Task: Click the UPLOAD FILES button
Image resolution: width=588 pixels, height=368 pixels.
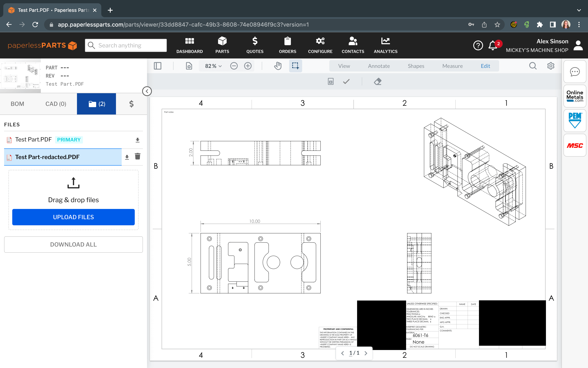Action: [73, 217]
